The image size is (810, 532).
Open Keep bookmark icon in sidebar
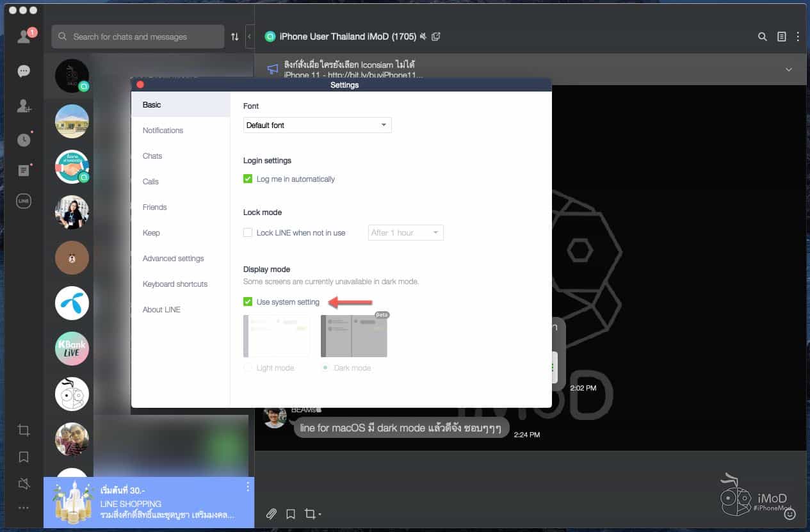[24, 457]
